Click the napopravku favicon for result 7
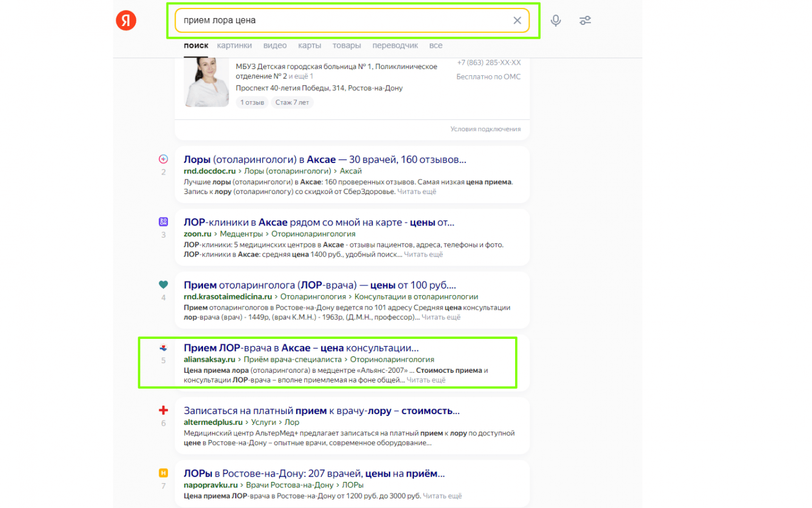Image resolution: width=812 pixels, height=508 pixels. 163,473
